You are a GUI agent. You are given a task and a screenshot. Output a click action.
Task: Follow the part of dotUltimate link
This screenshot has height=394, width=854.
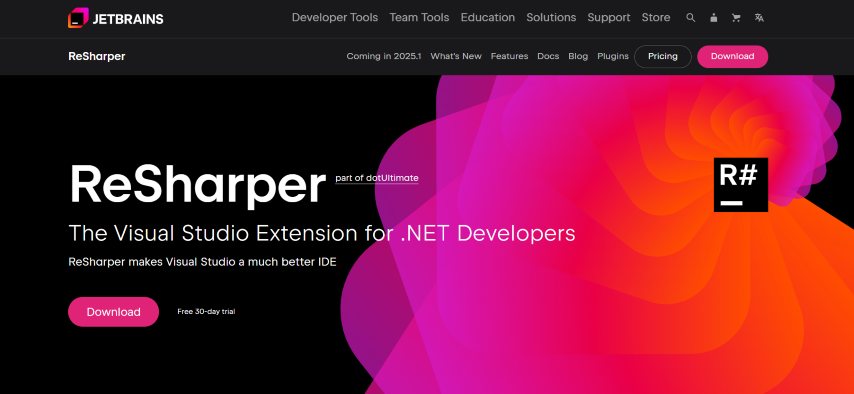pyautogui.click(x=377, y=178)
